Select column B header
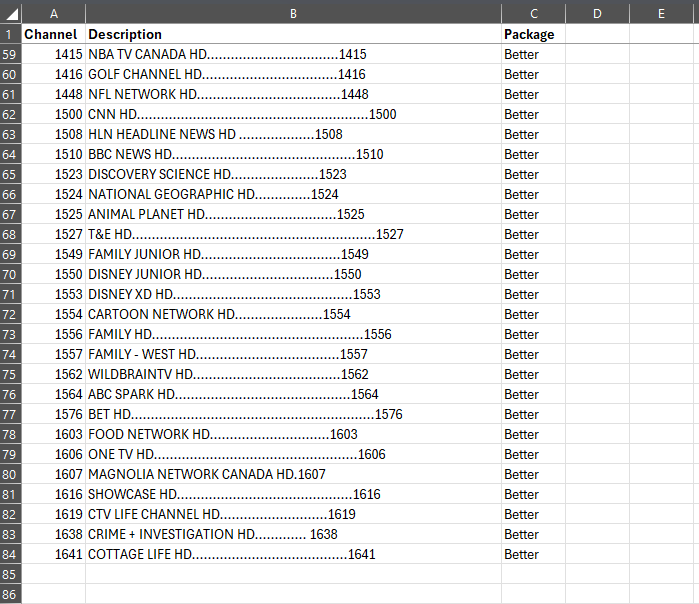The width and height of the screenshot is (699, 604). pos(293,13)
